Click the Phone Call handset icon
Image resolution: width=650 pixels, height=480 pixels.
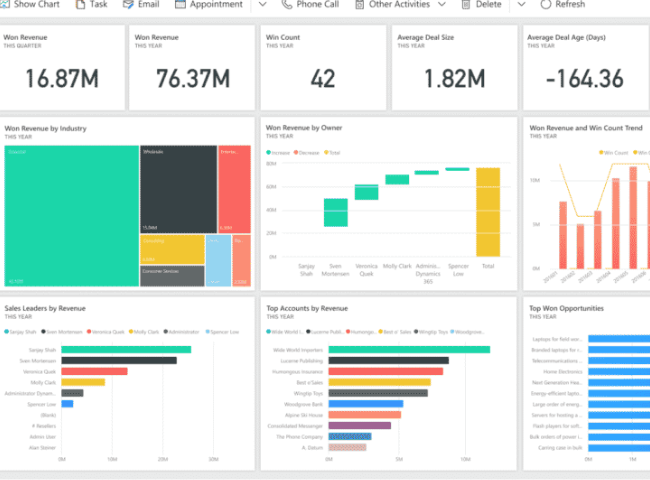tap(287, 4)
